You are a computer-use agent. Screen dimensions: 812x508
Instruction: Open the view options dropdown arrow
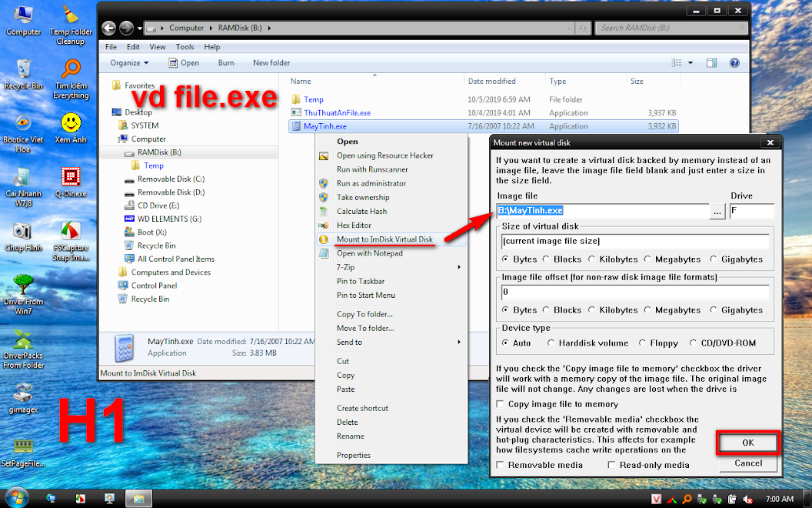[x=691, y=62]
